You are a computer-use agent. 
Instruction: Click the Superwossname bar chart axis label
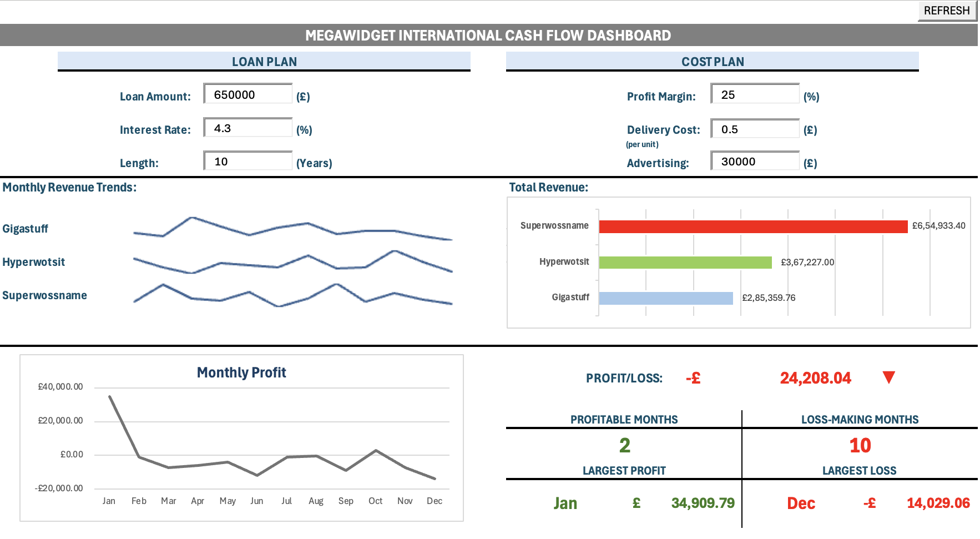point(554,225)
